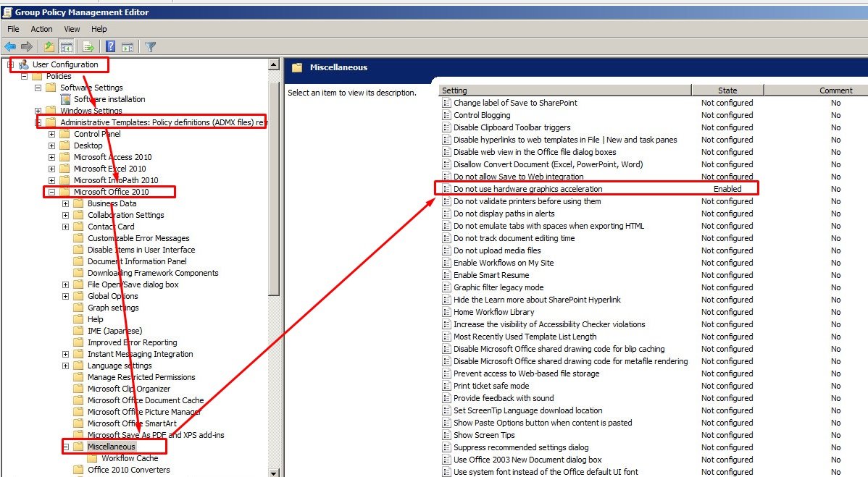Click the Back navigation arrow
Image resolution: width=868 pixels, height=477 pixels.
(x=9, y=46)
